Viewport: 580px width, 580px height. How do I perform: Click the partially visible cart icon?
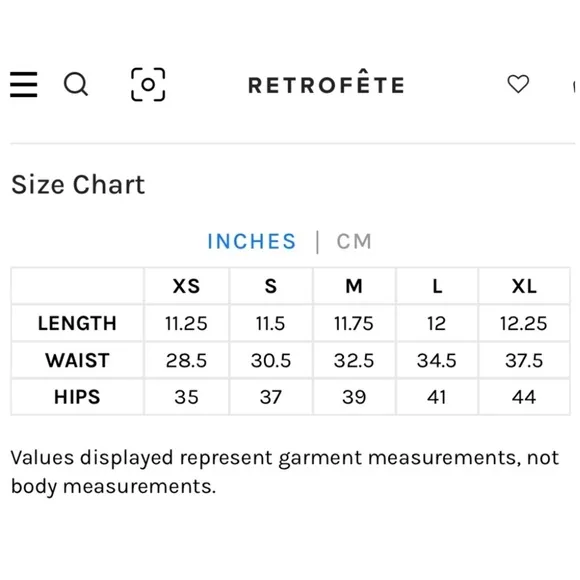point(574,87)
